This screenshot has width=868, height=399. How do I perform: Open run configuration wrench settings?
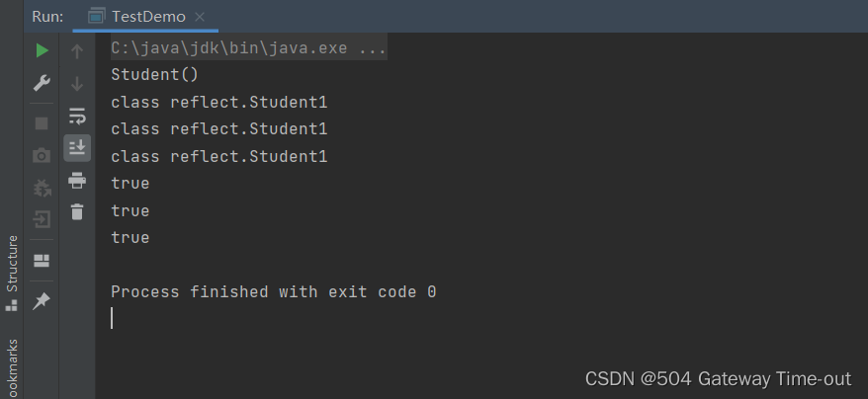(x=42, y=83)
